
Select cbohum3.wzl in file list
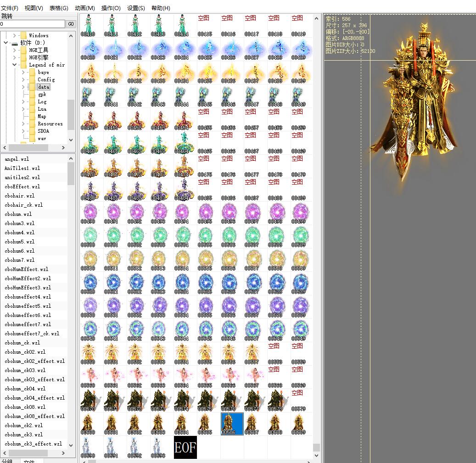[20, 223]
